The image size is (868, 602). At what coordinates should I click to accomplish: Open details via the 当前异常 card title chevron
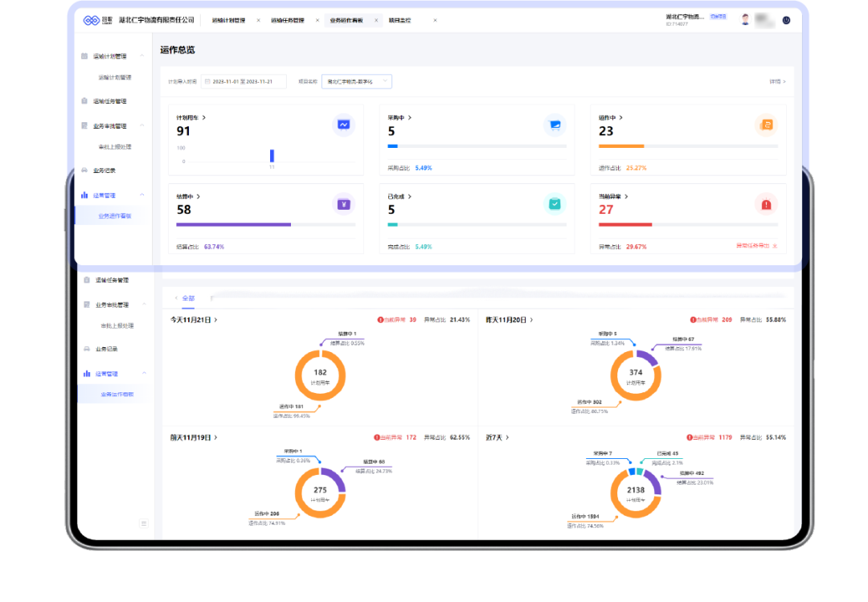(x=626, y=197)
